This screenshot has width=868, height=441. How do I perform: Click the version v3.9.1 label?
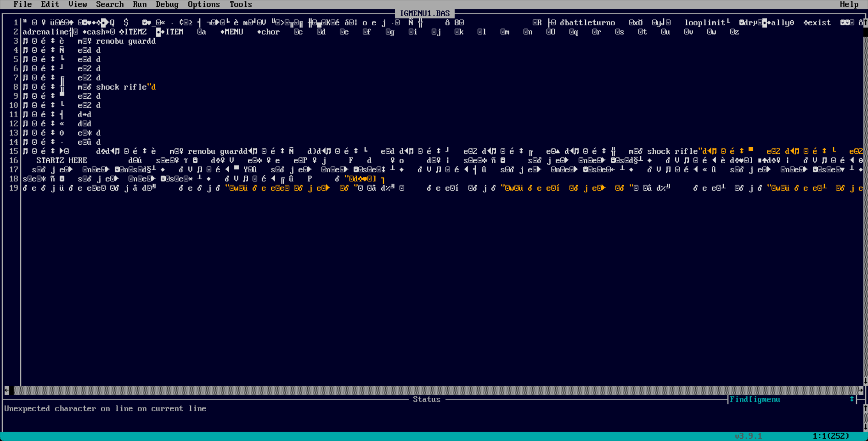(x=748, y=436)
